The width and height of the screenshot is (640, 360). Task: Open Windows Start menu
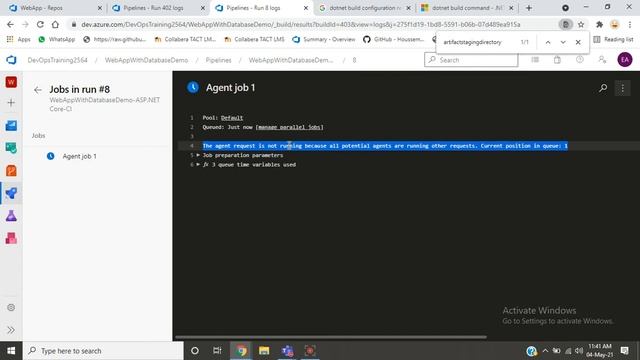click(11, 351)
